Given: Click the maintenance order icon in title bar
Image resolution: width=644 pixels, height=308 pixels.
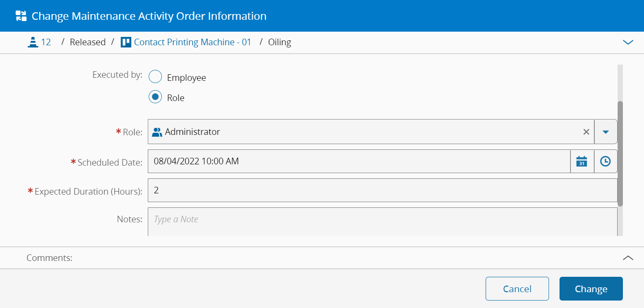Looking at the screenshot, I should tap(21, 16).
